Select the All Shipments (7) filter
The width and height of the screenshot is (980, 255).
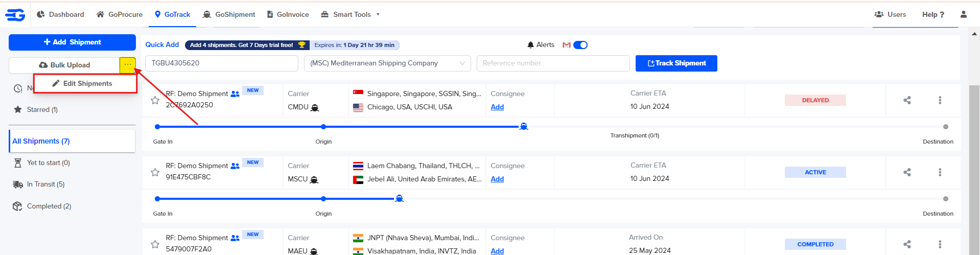72,141
